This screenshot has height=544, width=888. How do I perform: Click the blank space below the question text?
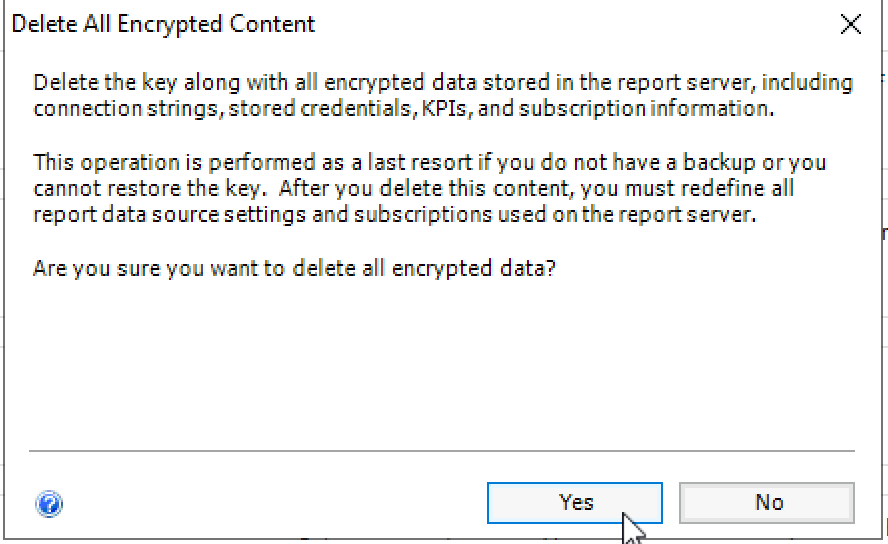point(442,362)
